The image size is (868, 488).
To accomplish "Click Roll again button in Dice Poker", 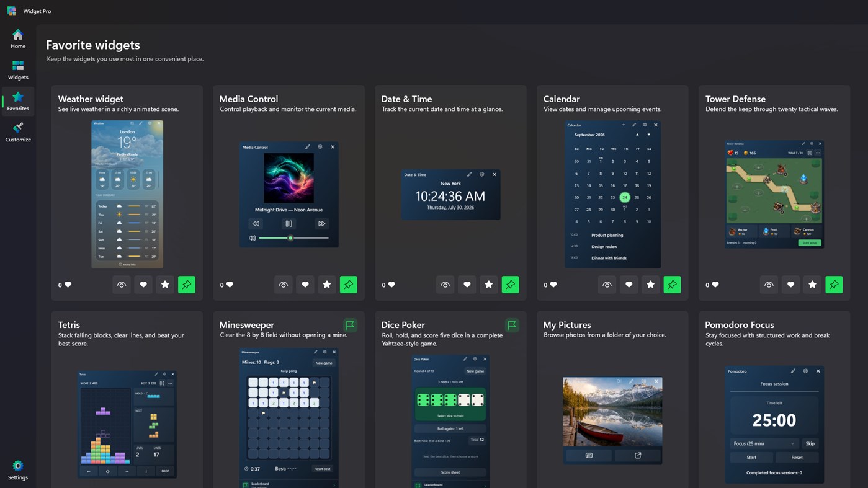I will point(450,428).
